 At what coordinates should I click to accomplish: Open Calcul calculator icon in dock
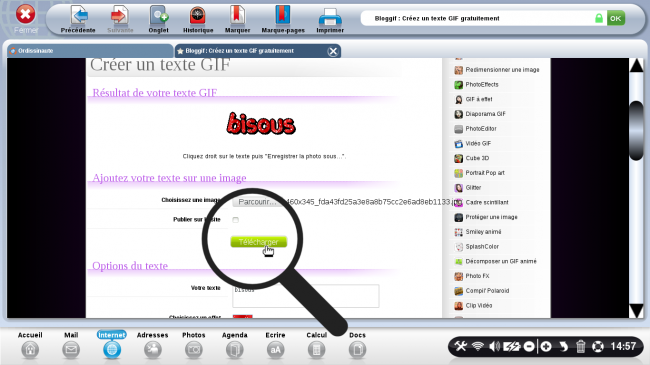(316, 350)
